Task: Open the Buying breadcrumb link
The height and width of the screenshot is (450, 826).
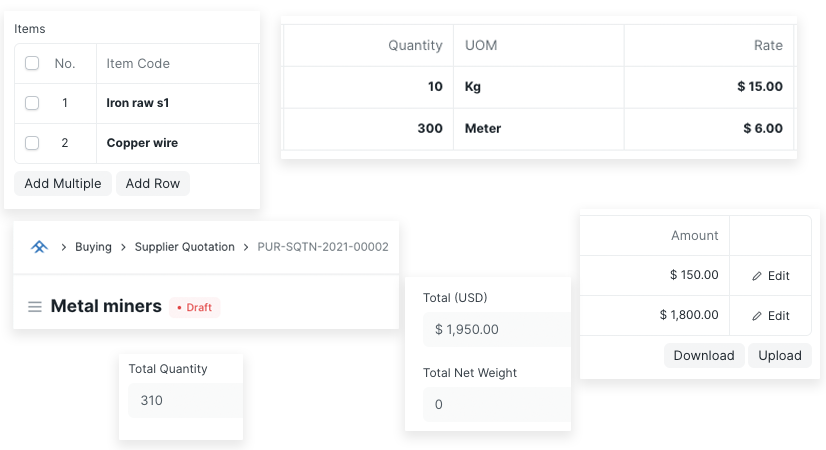Action: tap(93, 247)
